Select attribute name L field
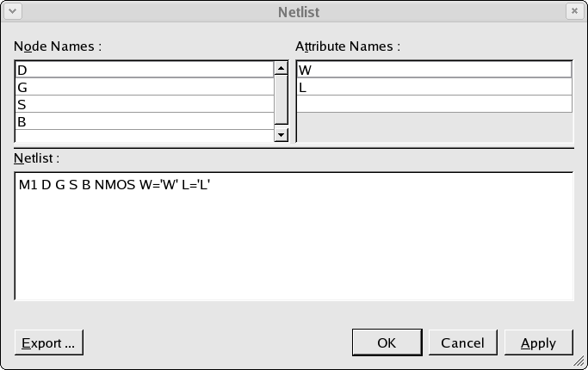Screen dimensions: 588x370 (434, 87)
